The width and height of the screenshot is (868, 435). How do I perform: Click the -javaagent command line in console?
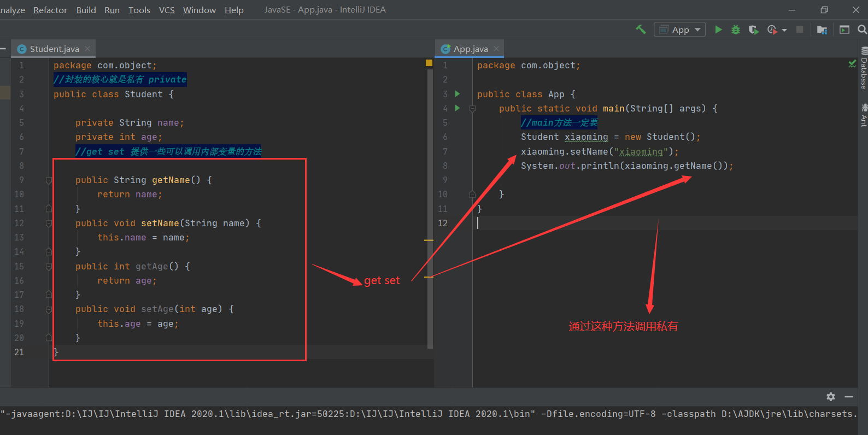point(429,414)
